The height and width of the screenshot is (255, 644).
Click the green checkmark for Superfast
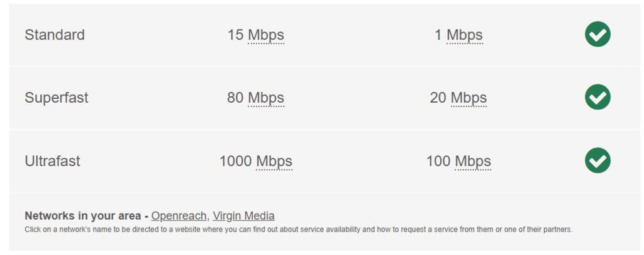tap(597, 98)
